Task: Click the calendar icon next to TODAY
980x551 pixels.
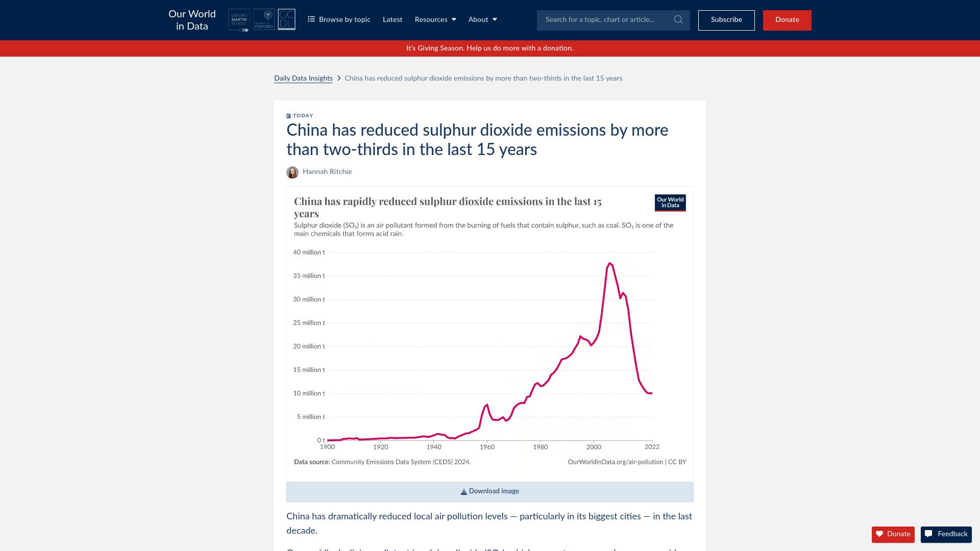Action: click(x=288, y=116)
